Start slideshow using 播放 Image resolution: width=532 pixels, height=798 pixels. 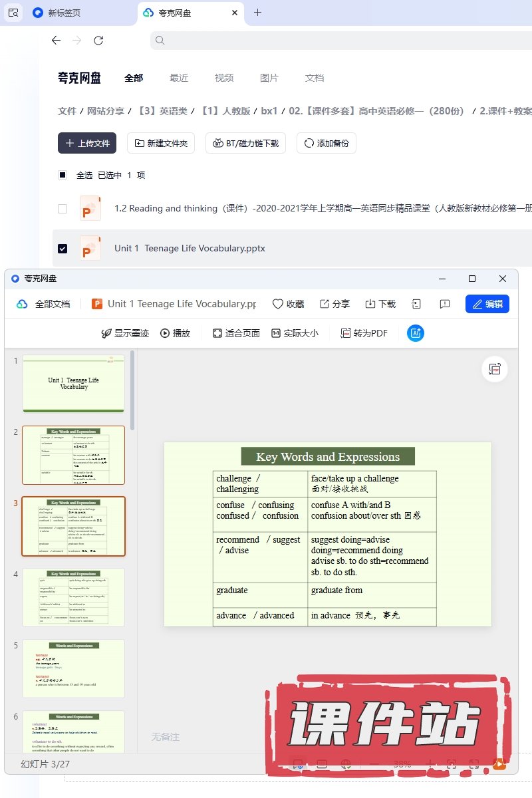[x=176, y=333]
